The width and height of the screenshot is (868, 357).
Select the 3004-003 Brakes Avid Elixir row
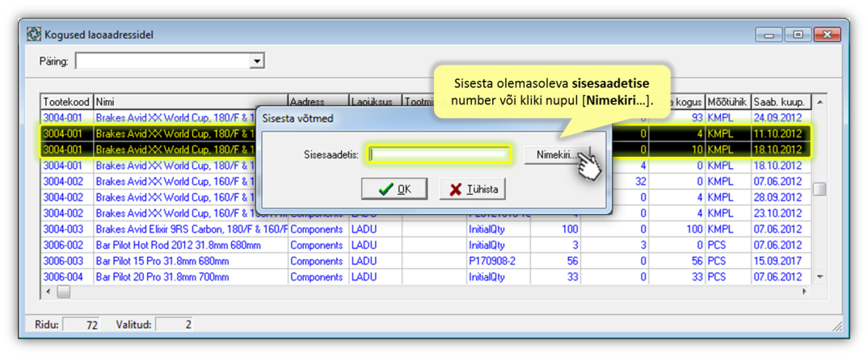pos(162,229)
